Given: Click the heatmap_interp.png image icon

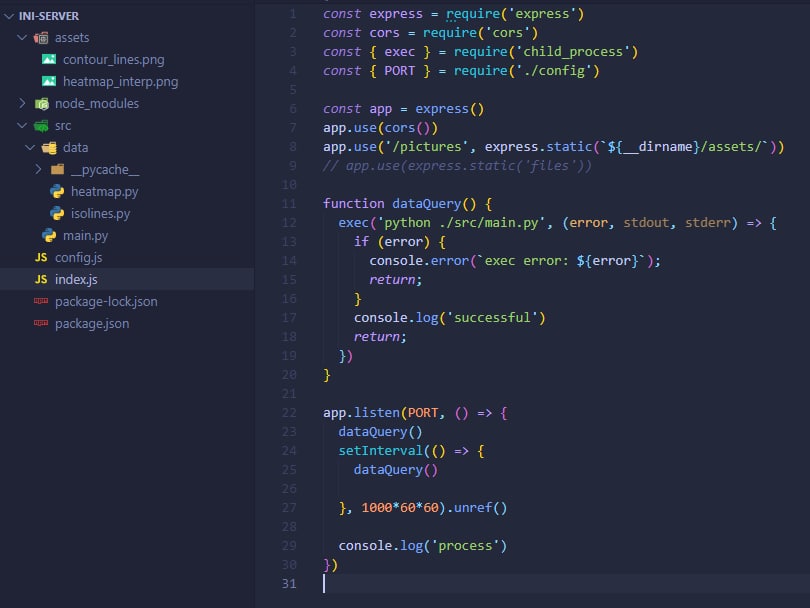Looking at the screenshot, I should 49,82.
